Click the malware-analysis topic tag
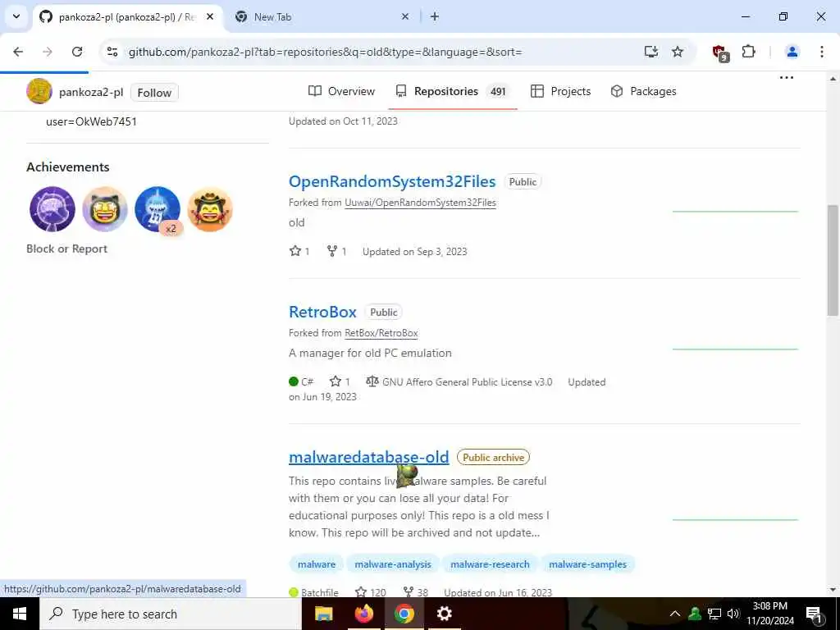Image resolution: width=840 pixels, height=630 pixels. [393, 564]
